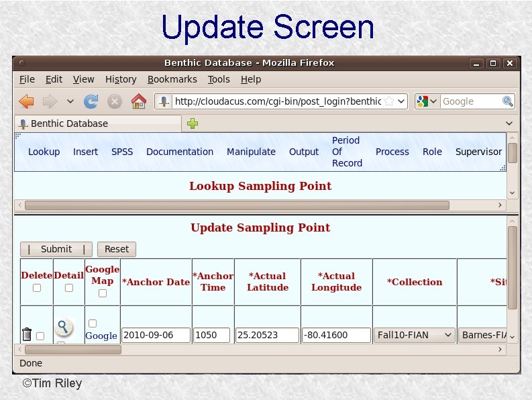Viewport: 532px width, 400px height.
Task: Click the Anchor Time field 1050
Action: [212, 335]
